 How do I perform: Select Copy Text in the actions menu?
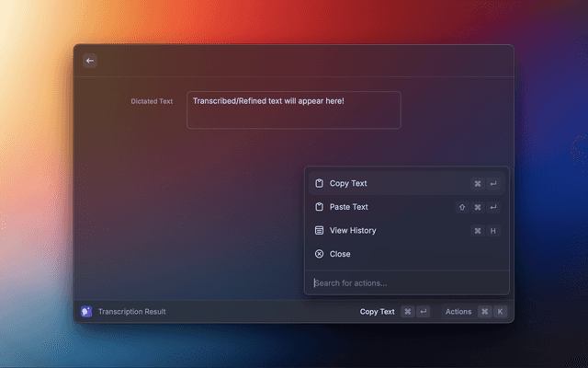(x=348, y=183)
